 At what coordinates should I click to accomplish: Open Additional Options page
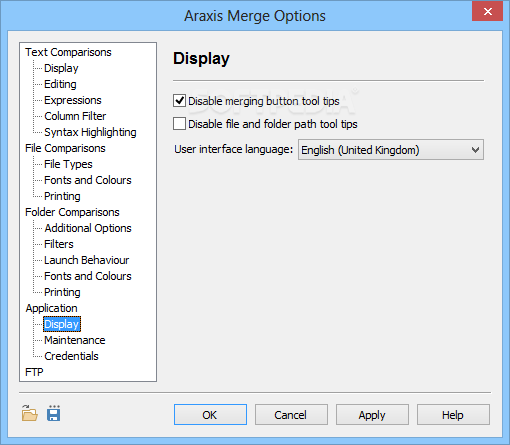coord(88,228)
